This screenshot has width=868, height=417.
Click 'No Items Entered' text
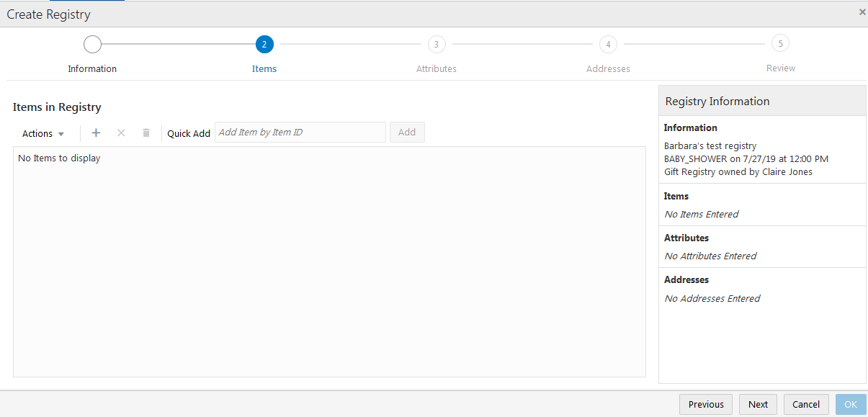tap(702, 214)
